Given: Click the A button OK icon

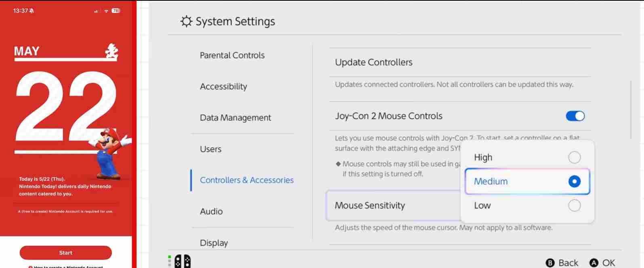Looking at the screenshot, I should (594, 263).
